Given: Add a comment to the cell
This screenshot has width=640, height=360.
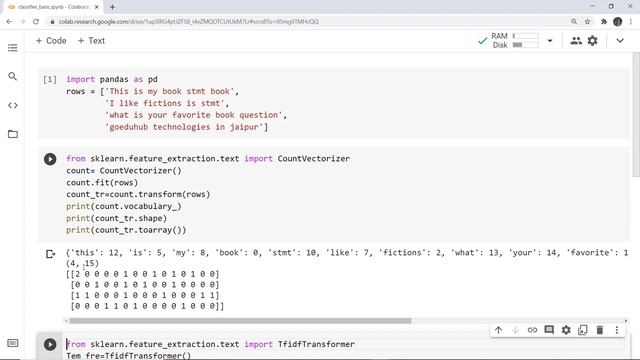Looking at the screenshot, I should point(549,330).
